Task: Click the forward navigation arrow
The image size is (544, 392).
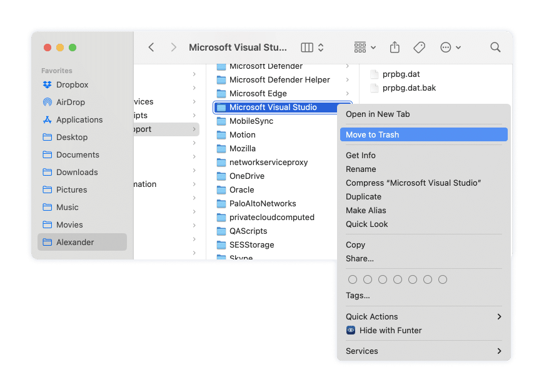Action: pos(173,47)
